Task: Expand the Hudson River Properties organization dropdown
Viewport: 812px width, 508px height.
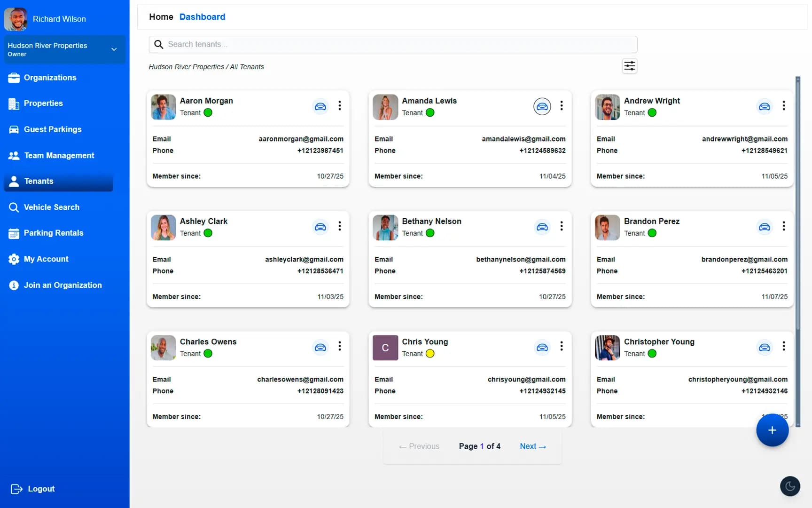Action: (113, 49)
